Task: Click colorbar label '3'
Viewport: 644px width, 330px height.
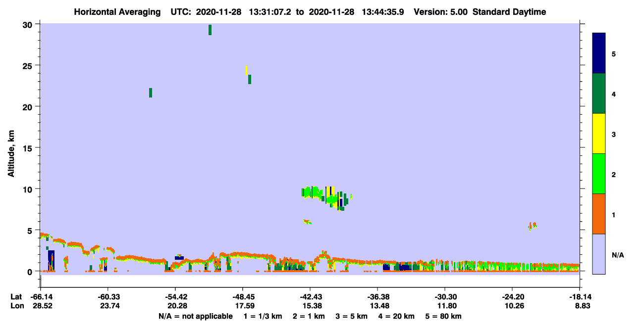Action: (614, 134)
